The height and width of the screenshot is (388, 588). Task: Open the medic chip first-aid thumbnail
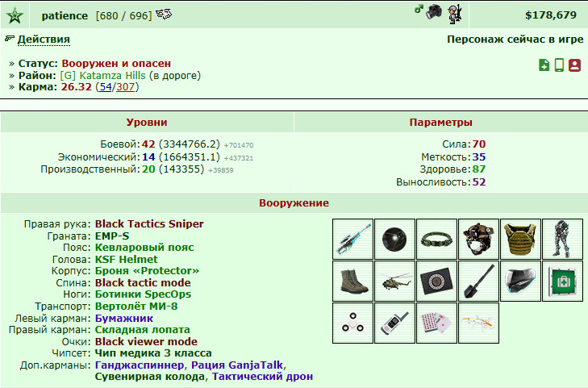[562, 282]
